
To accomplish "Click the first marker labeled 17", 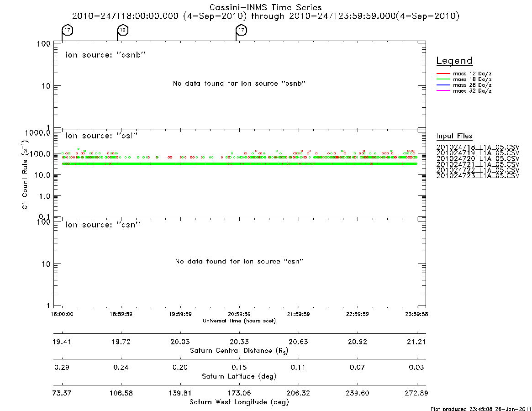I will point(68,30).
